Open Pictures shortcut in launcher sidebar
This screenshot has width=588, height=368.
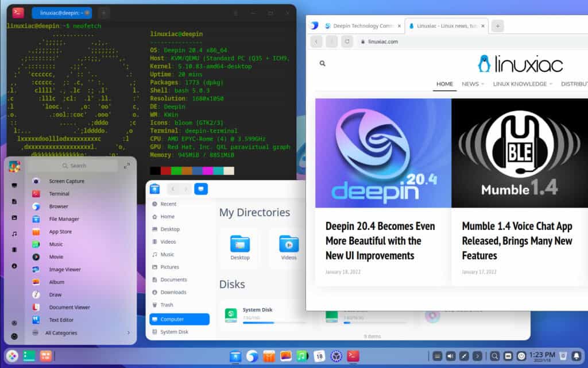click(14, 218)
